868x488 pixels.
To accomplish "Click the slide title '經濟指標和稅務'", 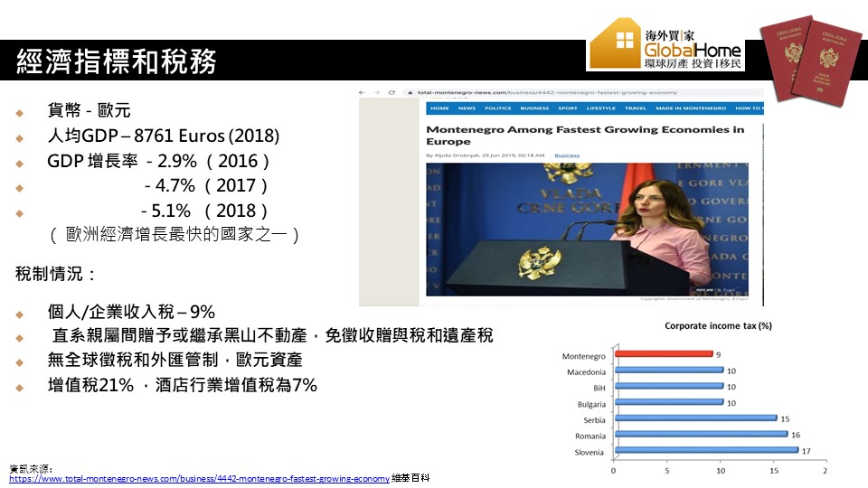I will tap(117, 61).
